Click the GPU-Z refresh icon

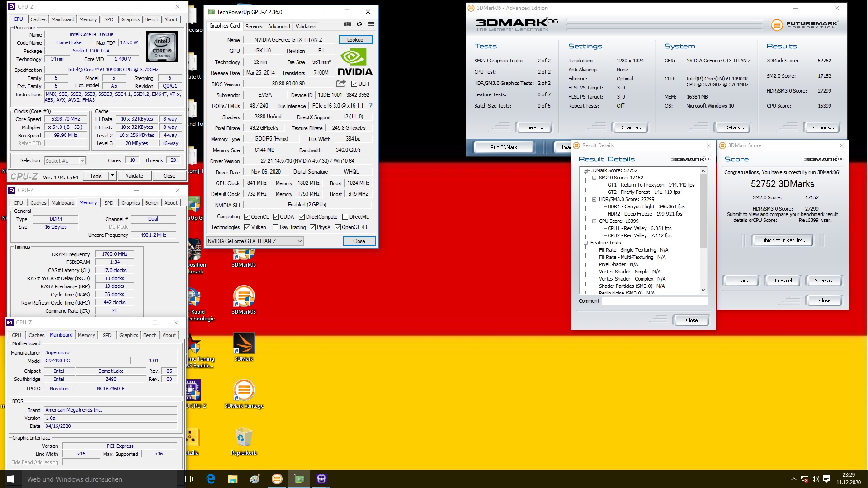359,24
